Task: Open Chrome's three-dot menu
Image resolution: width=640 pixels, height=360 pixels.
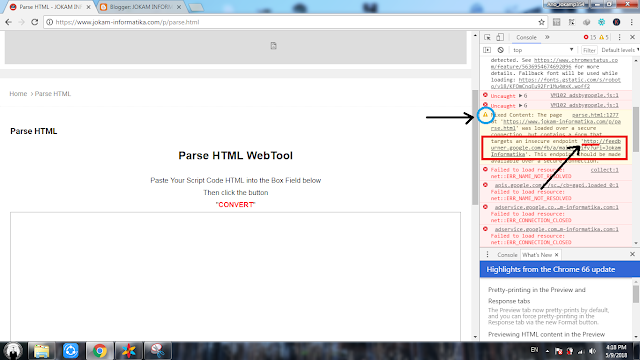Action: [x=631, y=22]
